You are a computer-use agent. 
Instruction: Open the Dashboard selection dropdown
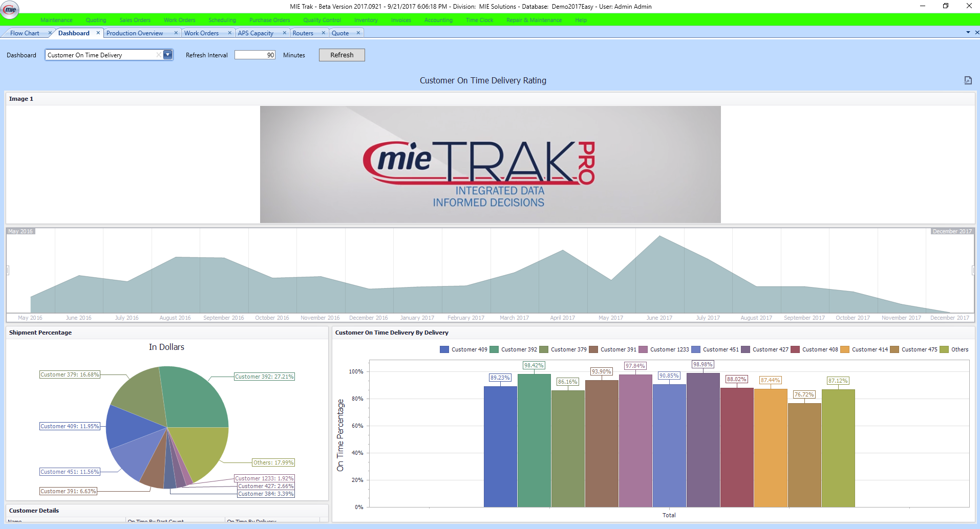point(167,55)
